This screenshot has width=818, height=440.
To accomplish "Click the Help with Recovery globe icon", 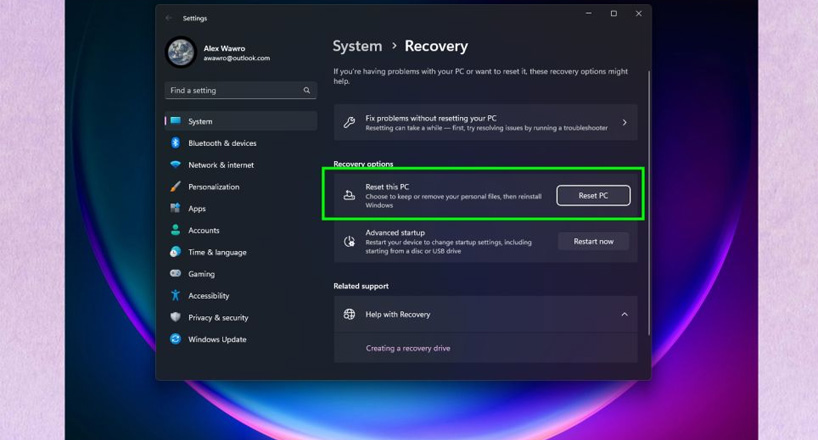I will pyautogui.click(x=349, y=314).
